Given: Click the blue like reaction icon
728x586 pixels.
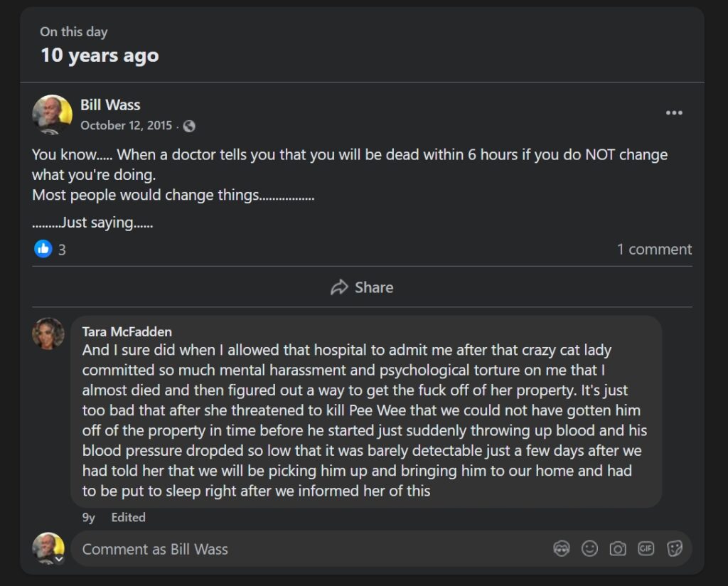Looking at the screenshot, I should [43, 249].
